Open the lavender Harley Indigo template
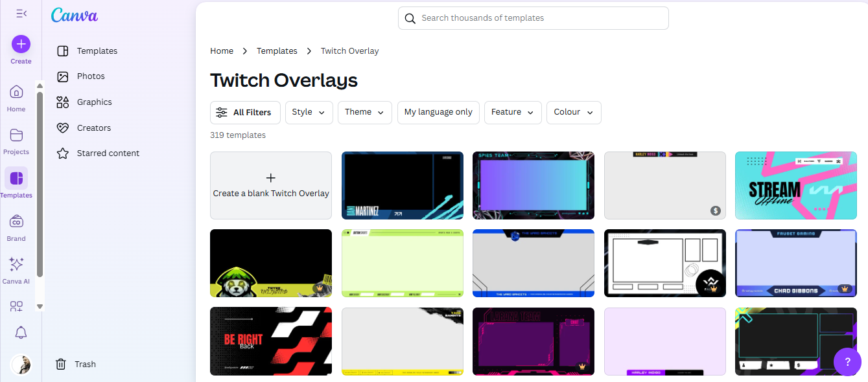Viewport: 868px width, 382px height. (x=665, y=341)
